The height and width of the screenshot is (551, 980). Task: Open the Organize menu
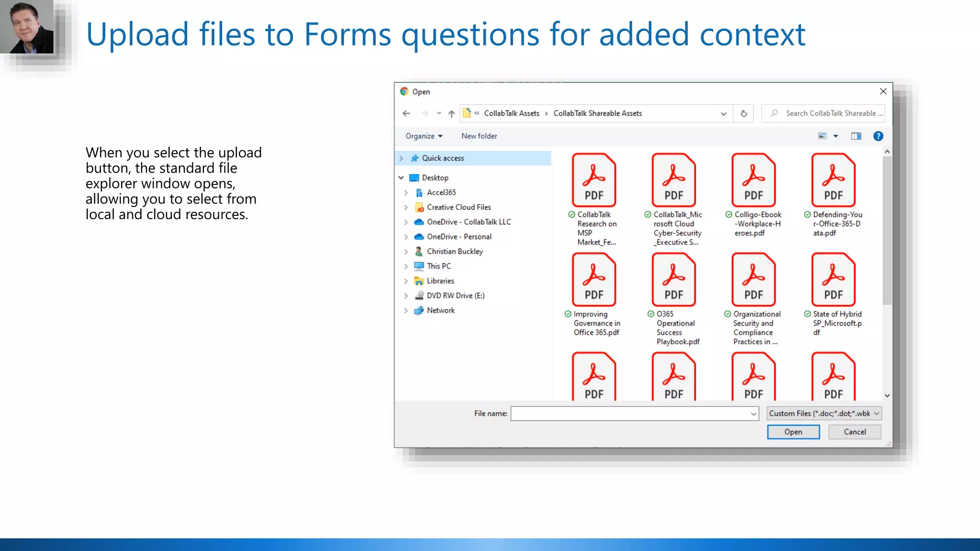pos(423,136)
